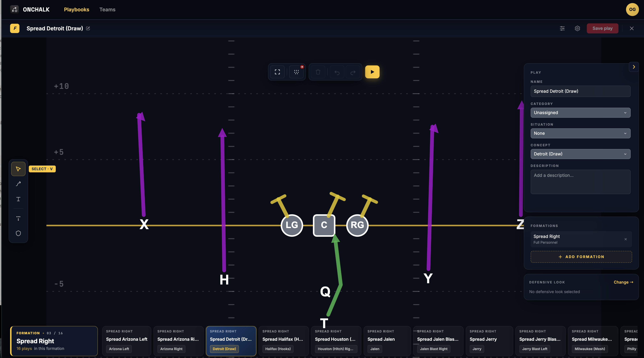
Task: Click the Jerry Blast Left concept tag
Action: (x=534, y=349)
